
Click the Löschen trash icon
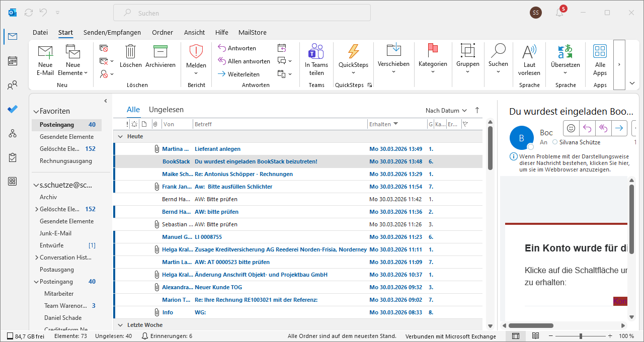point(130,52)
